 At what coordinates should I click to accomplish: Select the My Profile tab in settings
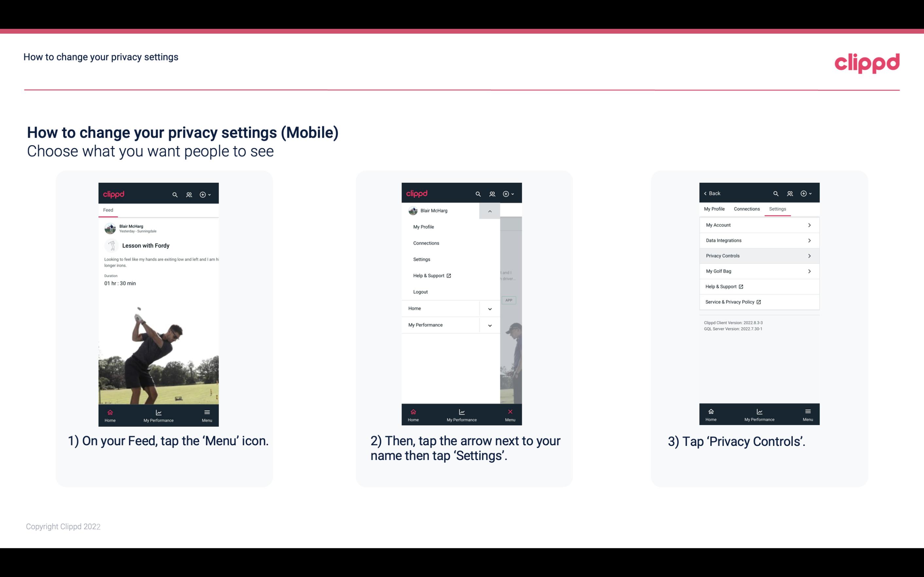(x=715, y=209)
